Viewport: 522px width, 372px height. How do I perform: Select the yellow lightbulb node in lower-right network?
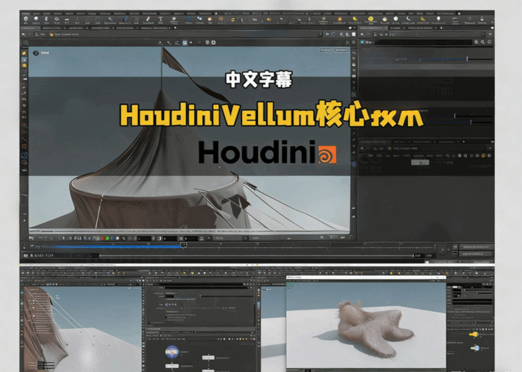click(x=473, y=334)
